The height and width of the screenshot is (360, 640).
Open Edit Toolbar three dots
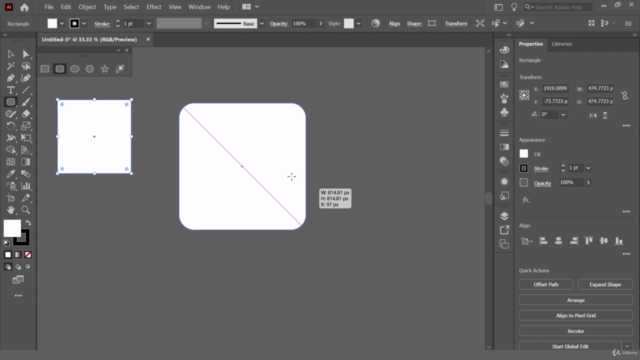[x=18, y=296]
